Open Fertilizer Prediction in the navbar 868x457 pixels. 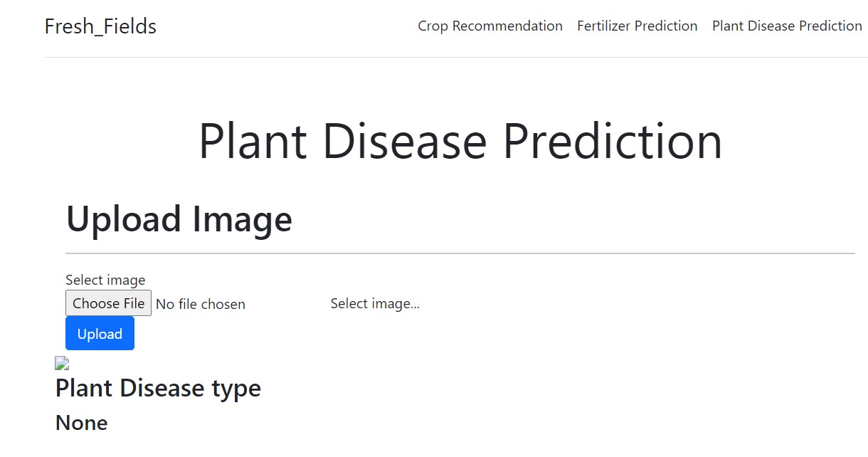(x=637, y=26)
